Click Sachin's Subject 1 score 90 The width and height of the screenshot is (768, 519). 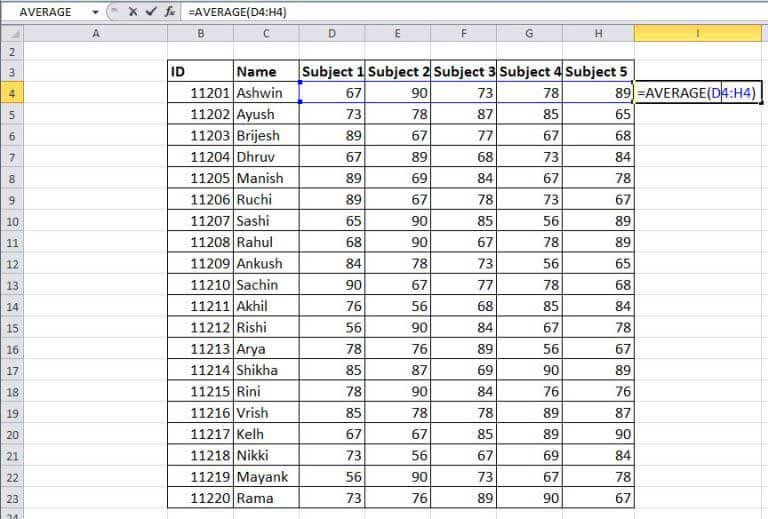(332, 284)
